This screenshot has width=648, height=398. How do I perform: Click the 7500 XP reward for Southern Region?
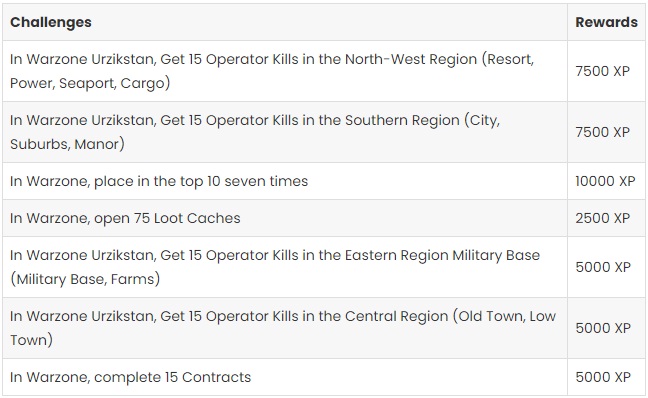click(606, 132)
